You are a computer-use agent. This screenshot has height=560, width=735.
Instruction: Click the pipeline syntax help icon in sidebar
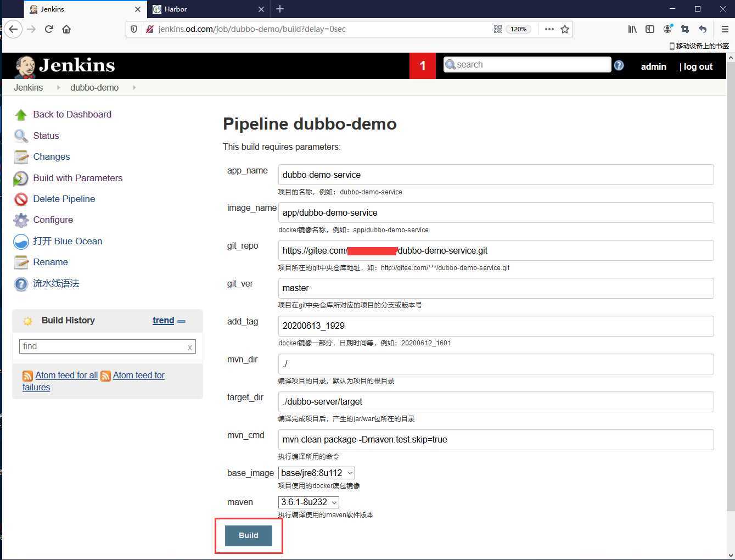click(21, 284)
